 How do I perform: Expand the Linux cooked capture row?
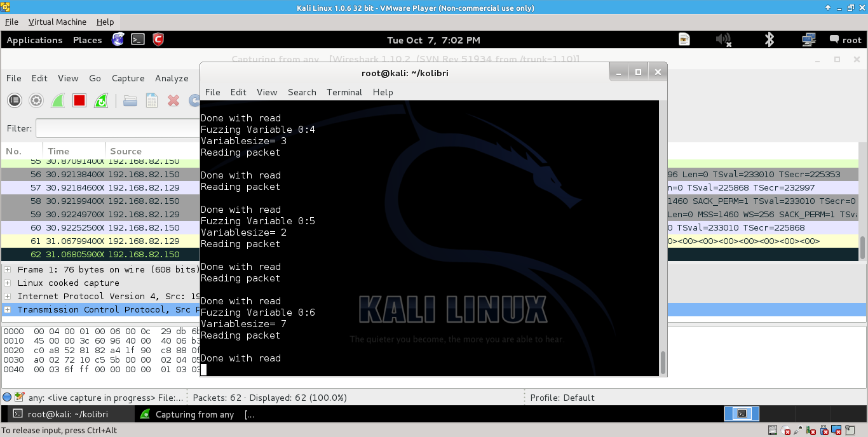[x=8, y=283]
